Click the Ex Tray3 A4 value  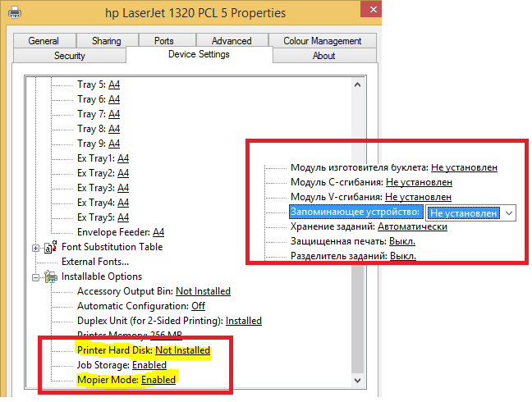pyautogui.click(x=123, y=188)
